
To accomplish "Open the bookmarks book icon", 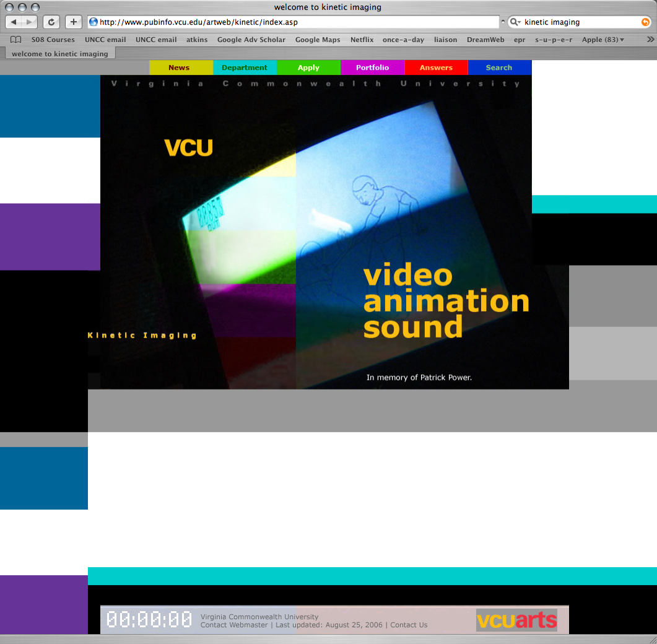I will pyautogui.click(x=15, y=40).
